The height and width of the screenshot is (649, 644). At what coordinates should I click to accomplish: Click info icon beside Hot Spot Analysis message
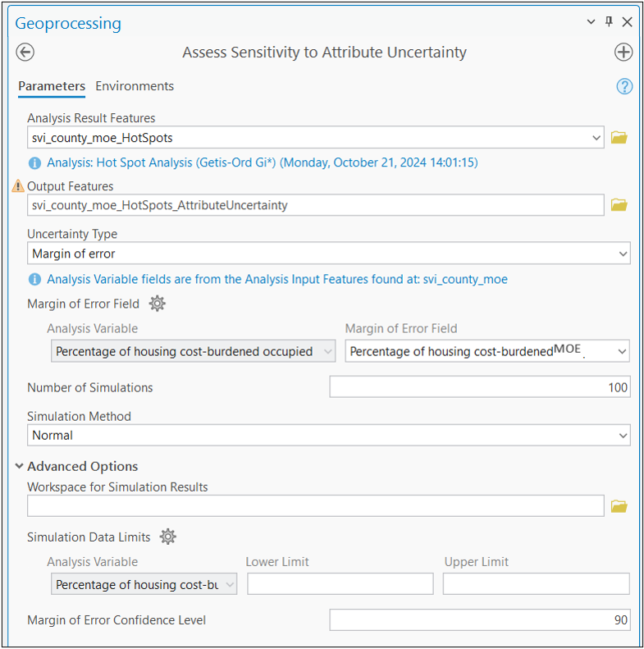[34, 162]
